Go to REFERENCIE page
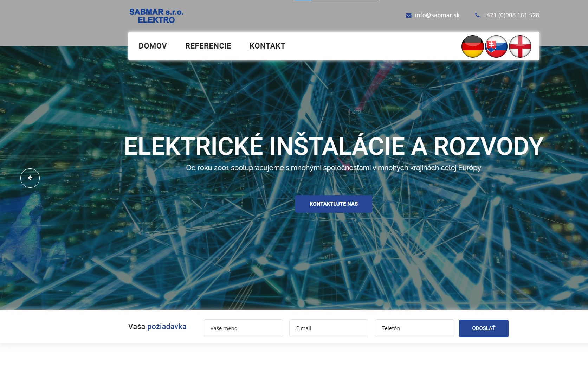Screen dimensions: 588x365 (208, 46)
